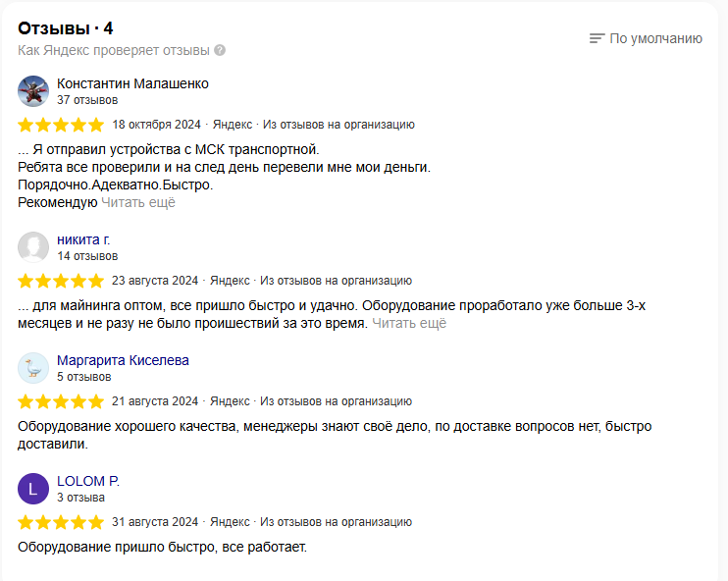
Task: Click Константин Малашенко's avatar picture
Action: [x=33, y=90]
